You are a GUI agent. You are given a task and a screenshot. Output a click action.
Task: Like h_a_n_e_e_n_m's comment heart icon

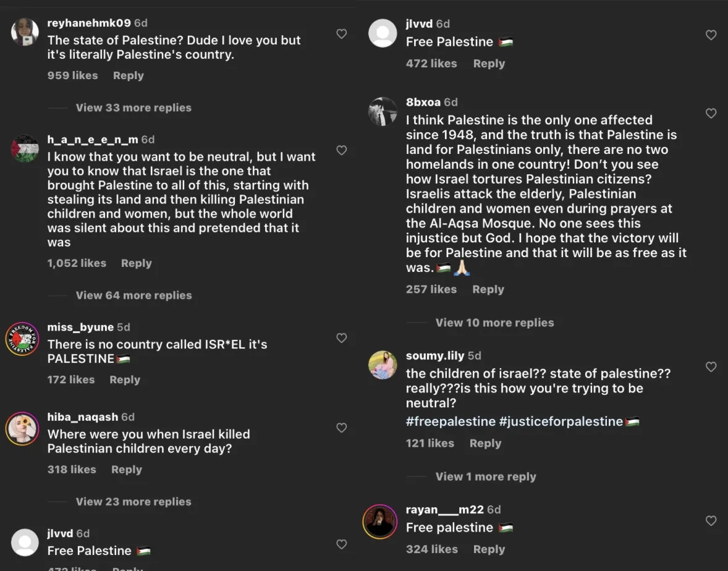(341, 150)
